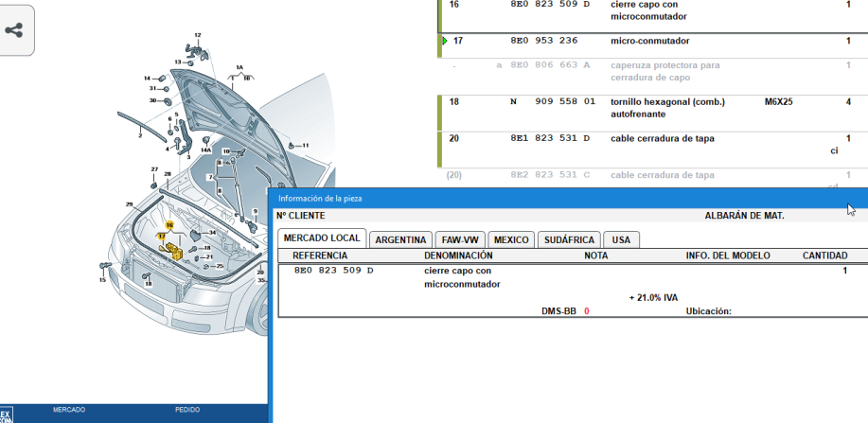Open the USA tab
The image size is (868, 423).
tap(621, 239)
